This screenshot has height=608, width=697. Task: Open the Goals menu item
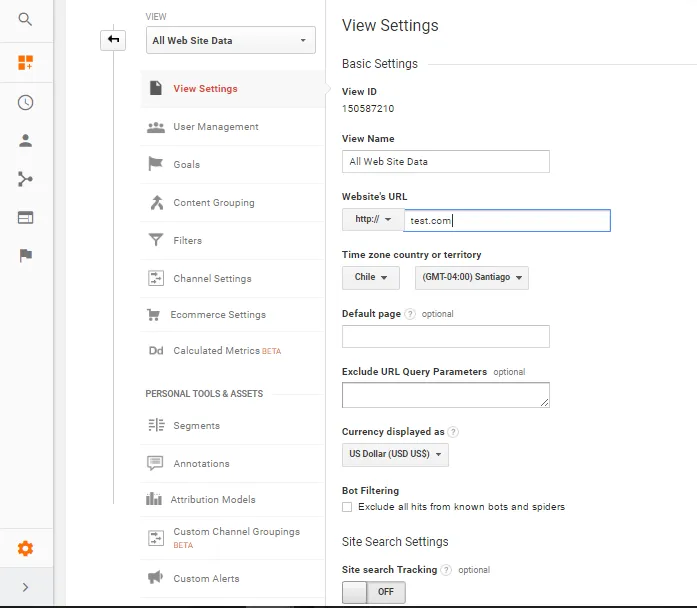(186, 165)
